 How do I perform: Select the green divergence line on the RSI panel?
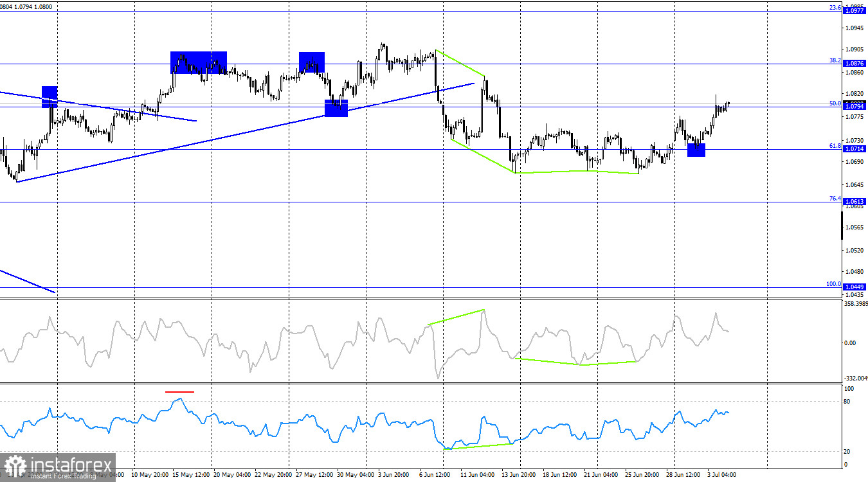click(479, 445)
